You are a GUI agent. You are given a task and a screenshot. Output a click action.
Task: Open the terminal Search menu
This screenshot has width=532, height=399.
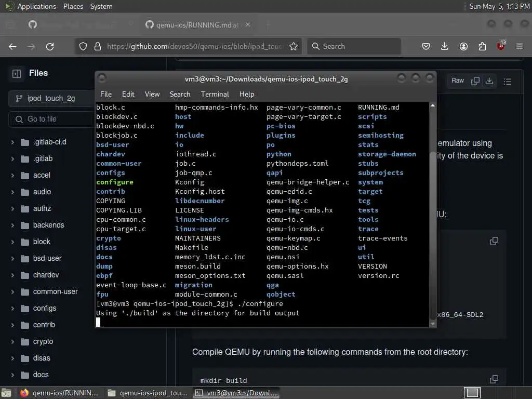coord(180,95)
